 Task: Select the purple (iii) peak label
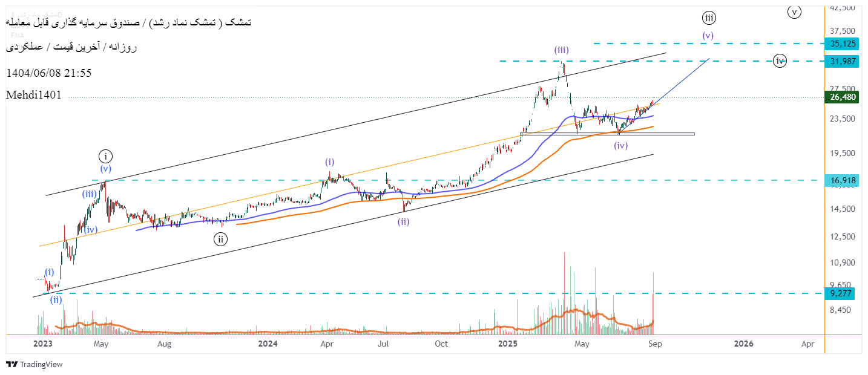click(x=561, y=50)
